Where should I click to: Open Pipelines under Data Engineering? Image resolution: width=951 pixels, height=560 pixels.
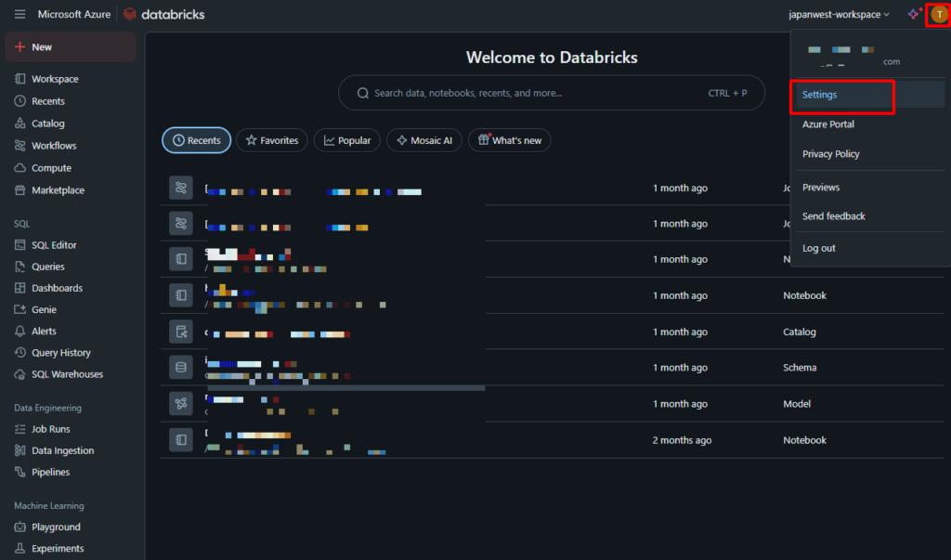[x=50, y=472]
